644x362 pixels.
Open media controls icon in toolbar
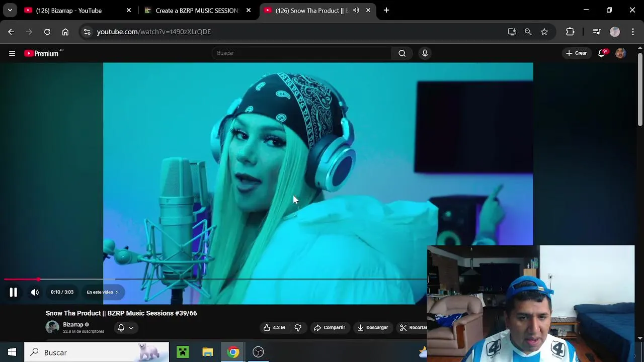(x=597, y=32)
